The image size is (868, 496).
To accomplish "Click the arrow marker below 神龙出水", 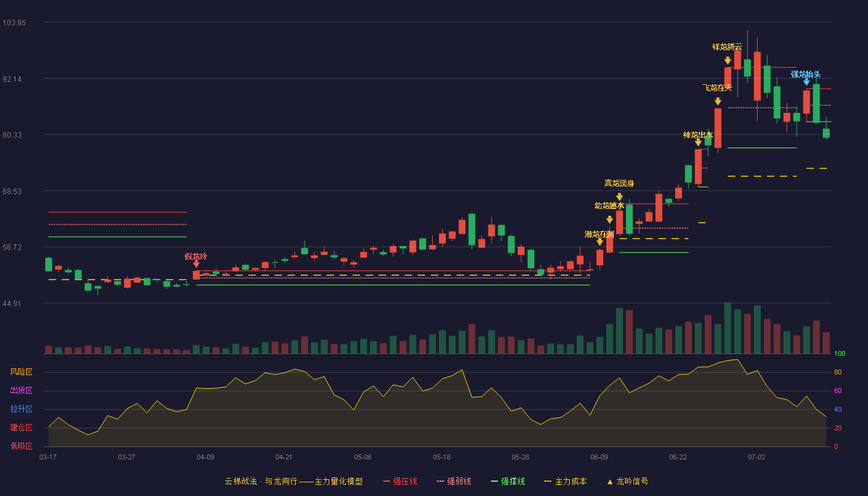I will 698,143.
